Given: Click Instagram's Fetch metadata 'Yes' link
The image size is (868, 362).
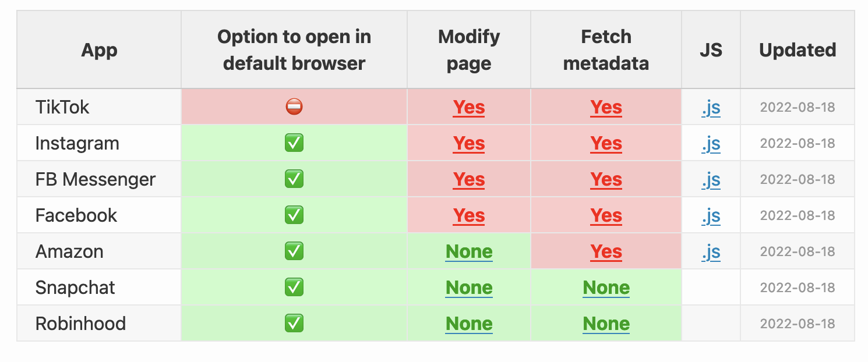Looking at the screenshot, I should pos(606,144).
